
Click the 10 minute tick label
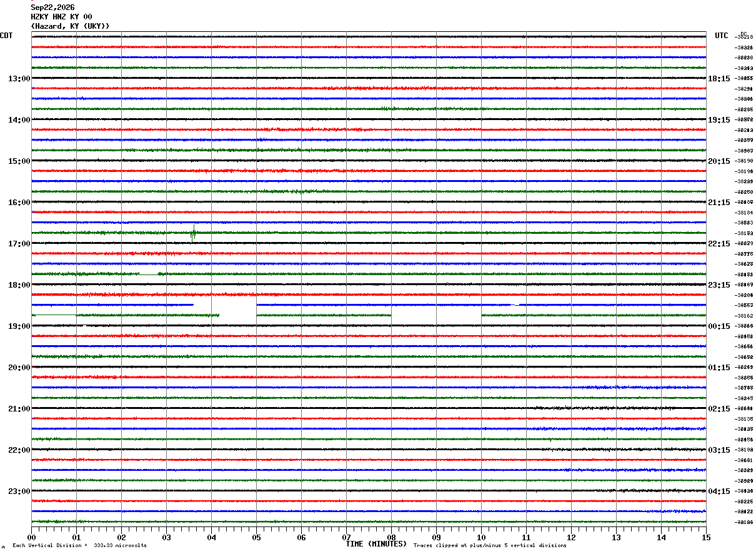(x=481, y=537)
